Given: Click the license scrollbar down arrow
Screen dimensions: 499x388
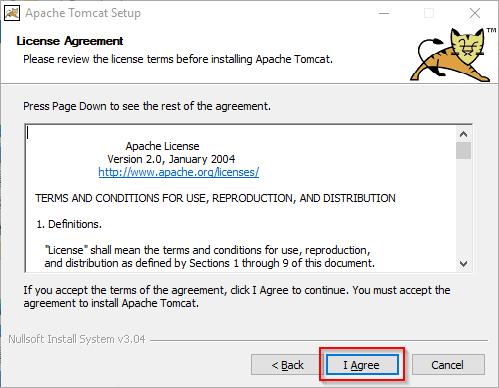Looking at the screenshot, I should (463, 264).
